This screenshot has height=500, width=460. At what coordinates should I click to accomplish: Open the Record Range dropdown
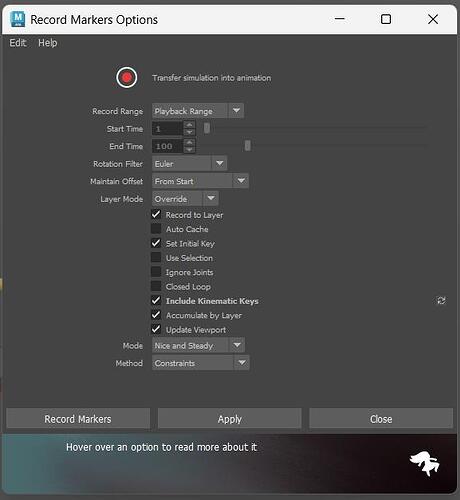point(198,111)
